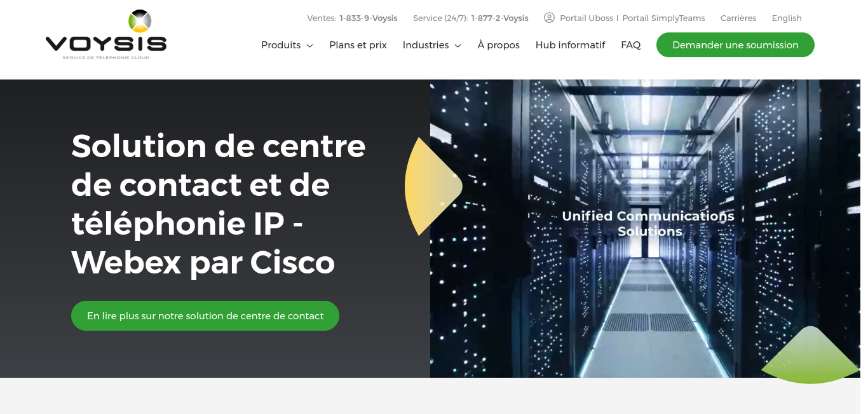The image size is (868, 414).
Task: Click the data center hero video
Action: (x=645, y=228)
